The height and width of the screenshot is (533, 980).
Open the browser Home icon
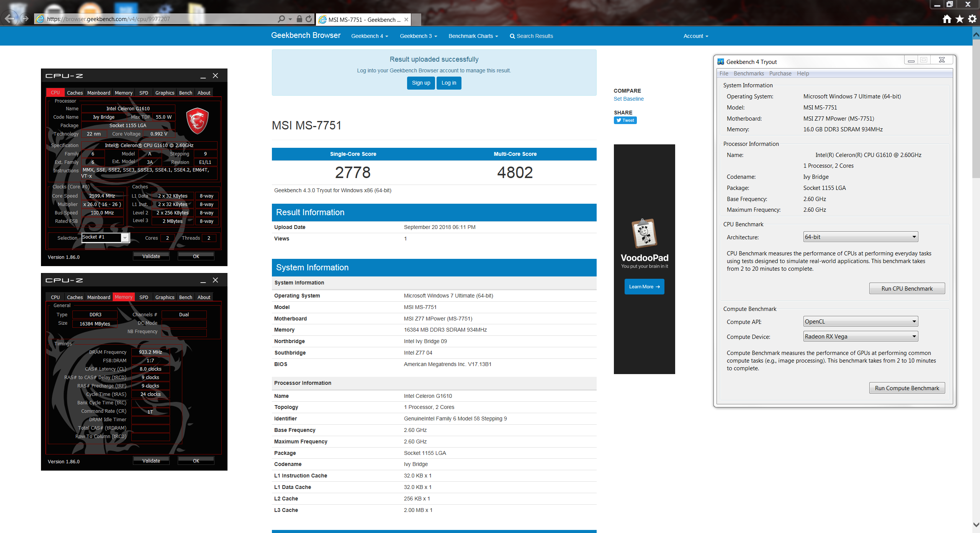click(x=947, y=19)
